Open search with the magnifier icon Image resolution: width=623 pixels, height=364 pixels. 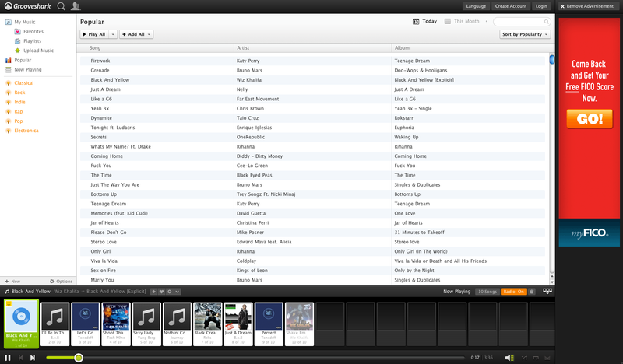point(62,6)
